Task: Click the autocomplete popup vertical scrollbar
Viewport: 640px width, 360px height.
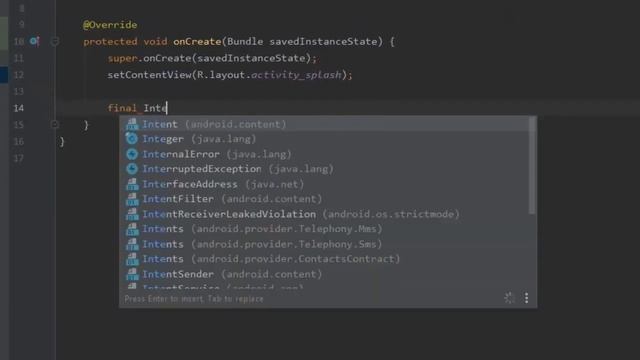Action: [x=532, y=165]
